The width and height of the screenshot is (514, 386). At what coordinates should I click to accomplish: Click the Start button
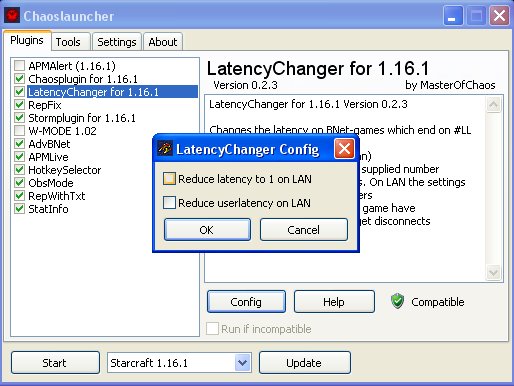tap(55, 362)
